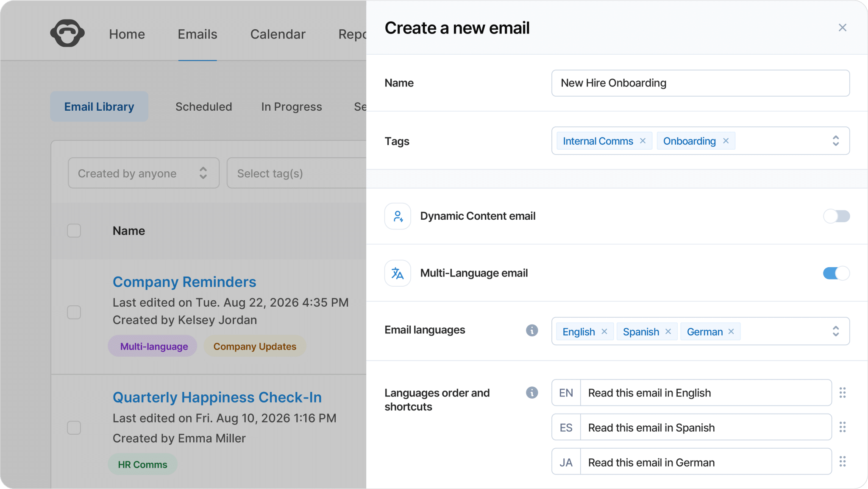Click the Name column header
This screenshot has height=489, width=868.
pyautogui.click(x=129, y=231)
